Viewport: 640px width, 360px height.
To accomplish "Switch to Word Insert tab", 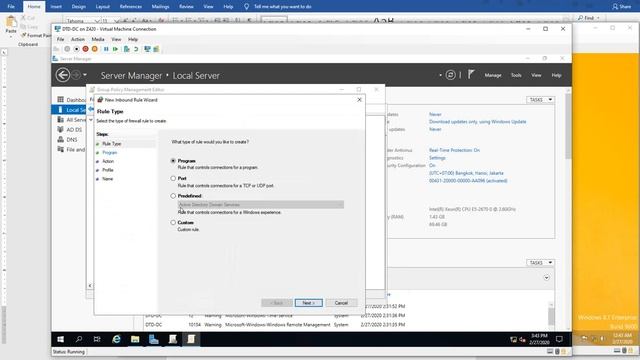I will [x=56, y=7].
